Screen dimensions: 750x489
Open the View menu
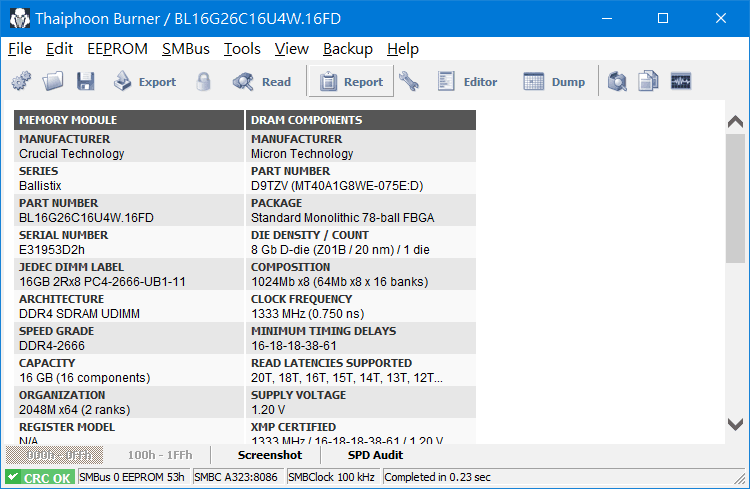[x=291, y=49]
